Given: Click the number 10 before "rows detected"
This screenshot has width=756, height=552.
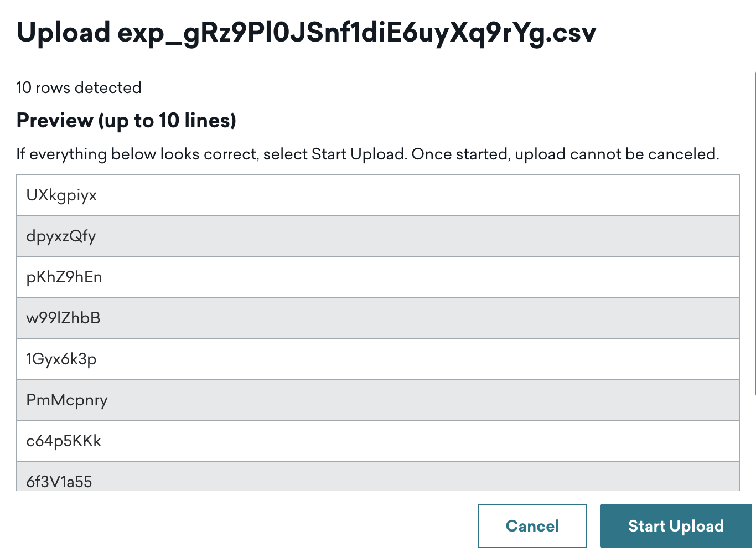Looking at the screenshot, I should [x=23, y=87].
